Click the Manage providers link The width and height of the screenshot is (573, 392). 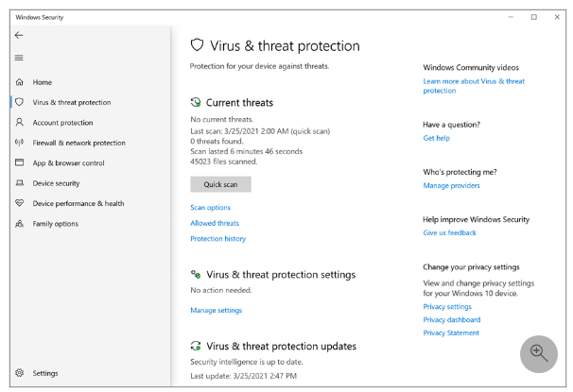click(451, 186)
